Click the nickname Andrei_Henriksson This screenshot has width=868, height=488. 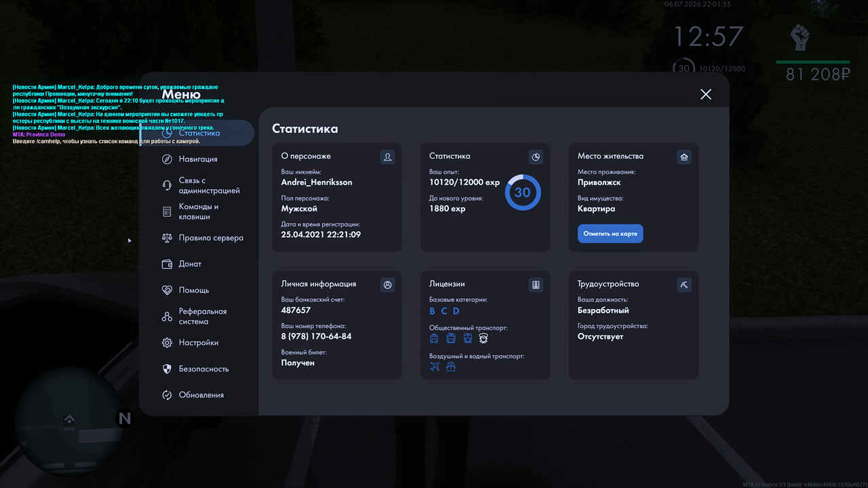[x=317, y=182]
